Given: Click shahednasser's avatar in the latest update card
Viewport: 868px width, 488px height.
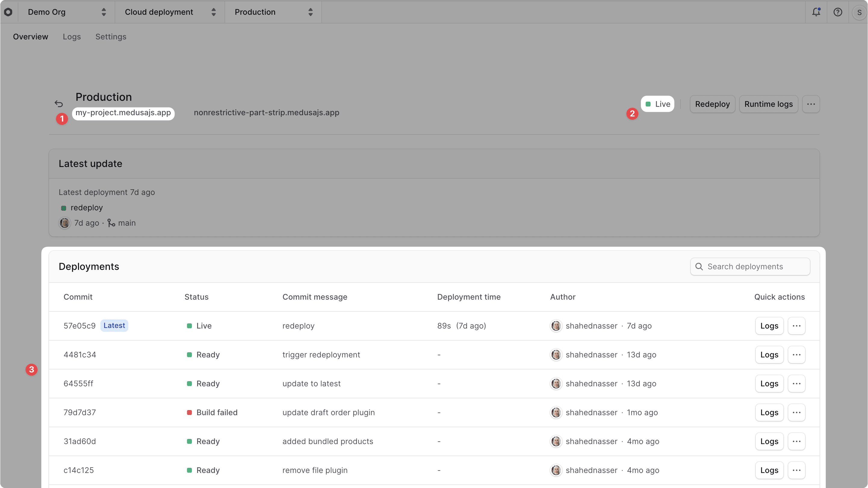Looking at the screenshot, I should pos(64,223).
